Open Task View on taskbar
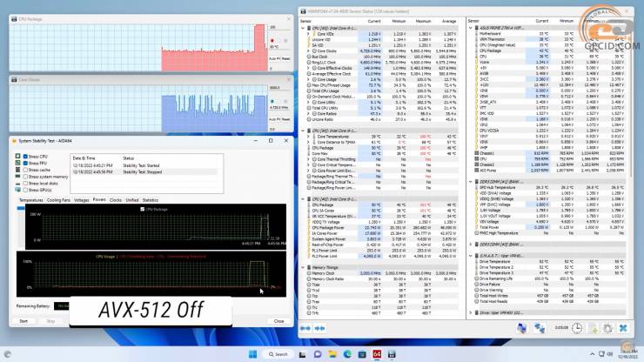This screenshot has width=644, height=362. (x=302, y=354)
